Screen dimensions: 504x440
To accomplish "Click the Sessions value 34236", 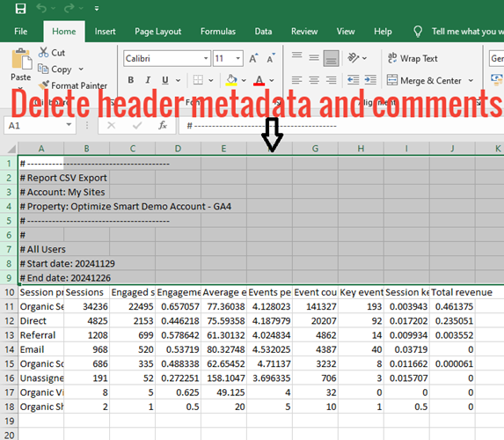I will pyautogui.click(x=87, y=307).
